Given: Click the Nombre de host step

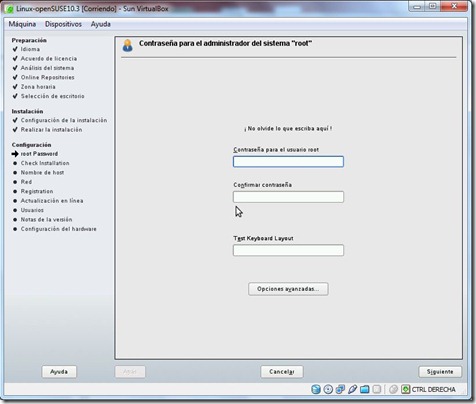Looking at the screenshot, I should [x=42, y=172].
